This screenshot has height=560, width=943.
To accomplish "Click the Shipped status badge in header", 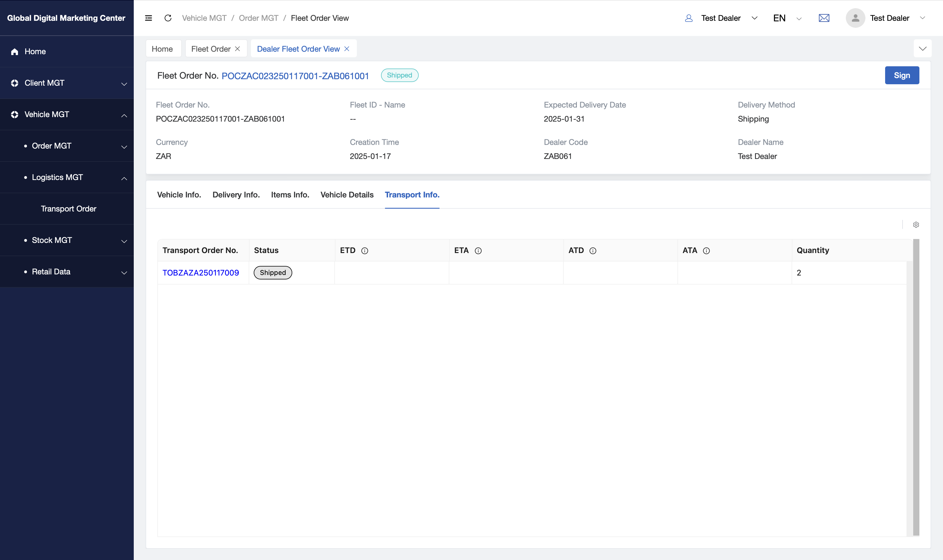I will tap(399, 76).
